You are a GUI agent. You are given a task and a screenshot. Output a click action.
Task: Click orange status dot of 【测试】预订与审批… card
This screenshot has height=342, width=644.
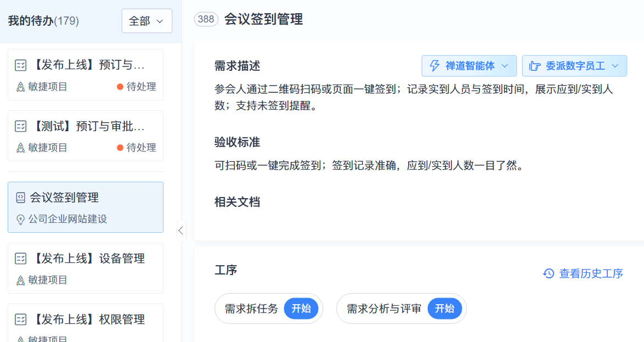pos(120,148)
